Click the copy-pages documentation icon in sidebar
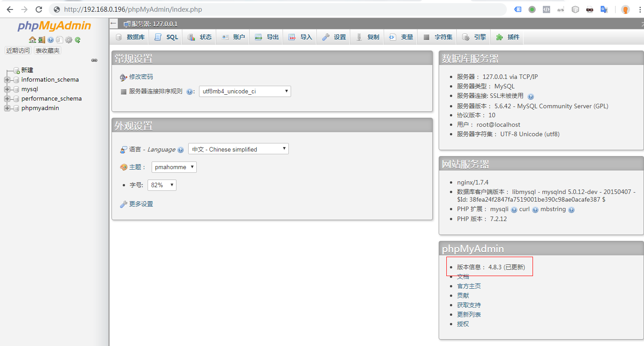Viewport: 644px width, 346px height. click(x=59, y=40)
